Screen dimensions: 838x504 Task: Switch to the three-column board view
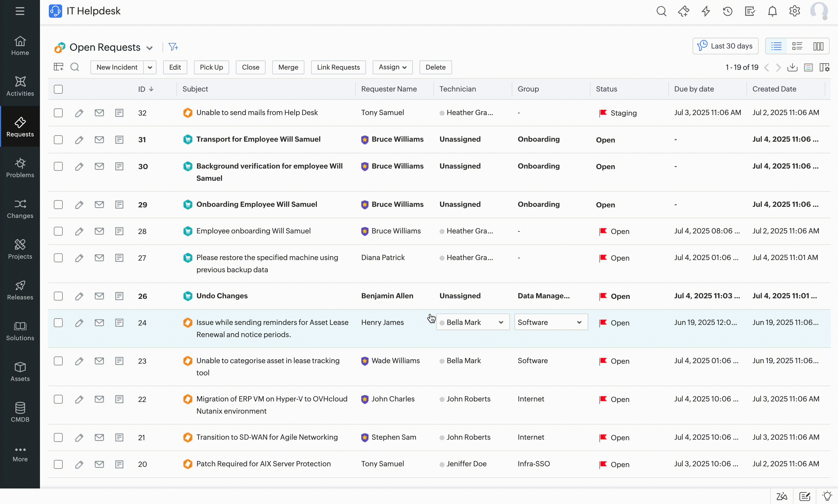tap(818, 46)
